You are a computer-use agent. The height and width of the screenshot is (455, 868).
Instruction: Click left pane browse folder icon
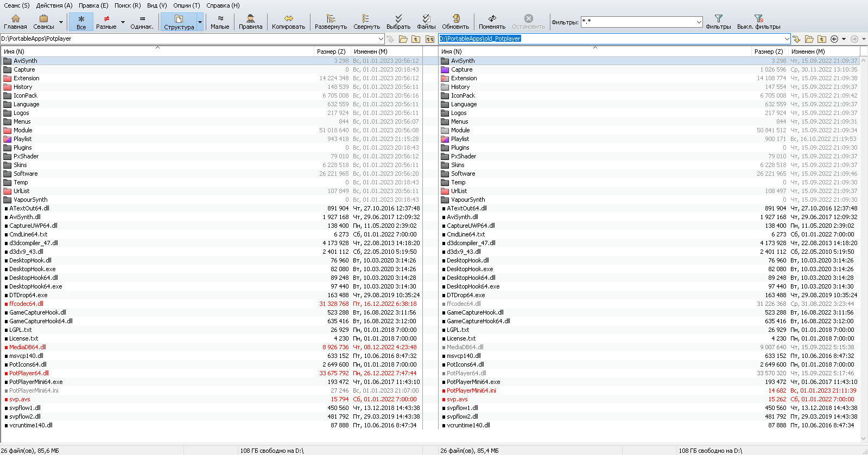(x=403, y=39)
